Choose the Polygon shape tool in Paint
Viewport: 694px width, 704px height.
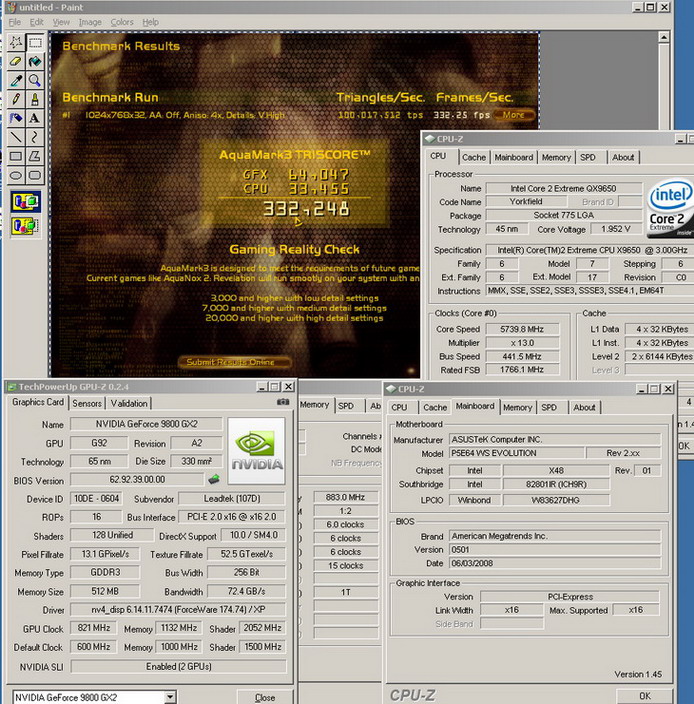[35, 156]
